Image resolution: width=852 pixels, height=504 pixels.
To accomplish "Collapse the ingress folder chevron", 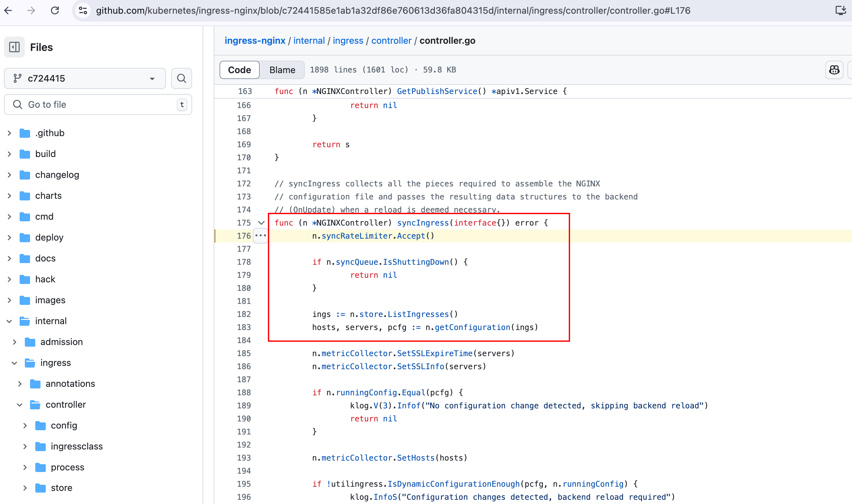I will pos(15,363).
